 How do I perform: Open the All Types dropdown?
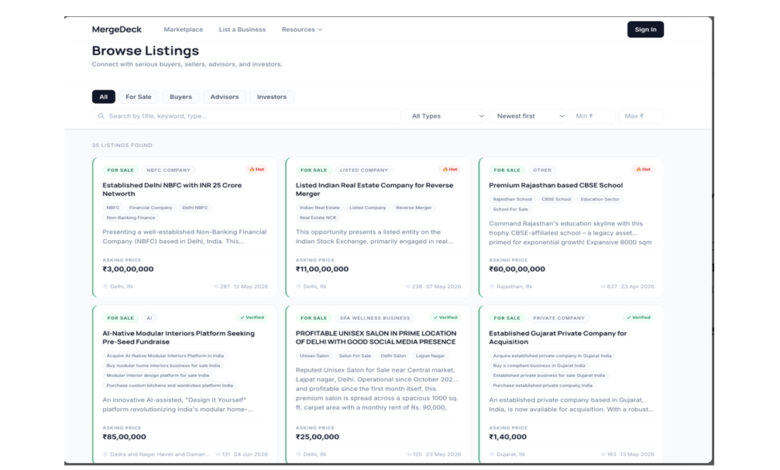(x=447, y=116)
